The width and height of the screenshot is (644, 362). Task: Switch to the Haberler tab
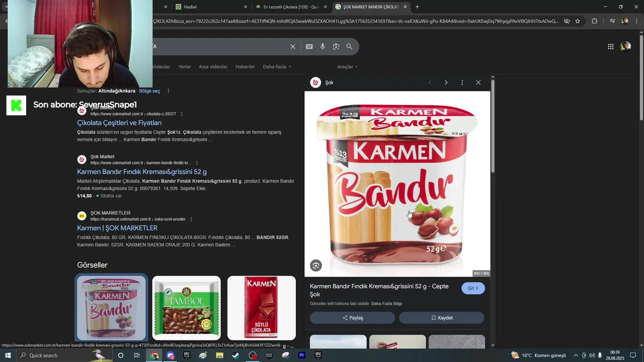pyautogui.click(x=245, y=67)
